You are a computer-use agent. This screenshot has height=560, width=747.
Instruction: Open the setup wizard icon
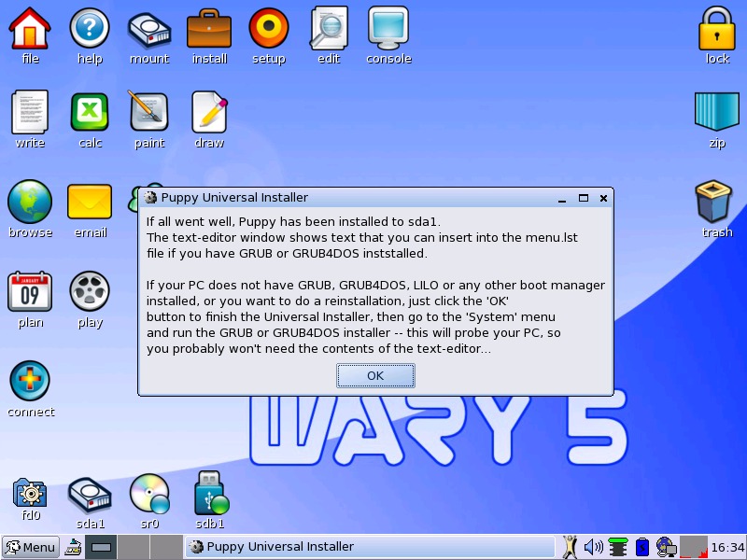click(x=269, y=31)
